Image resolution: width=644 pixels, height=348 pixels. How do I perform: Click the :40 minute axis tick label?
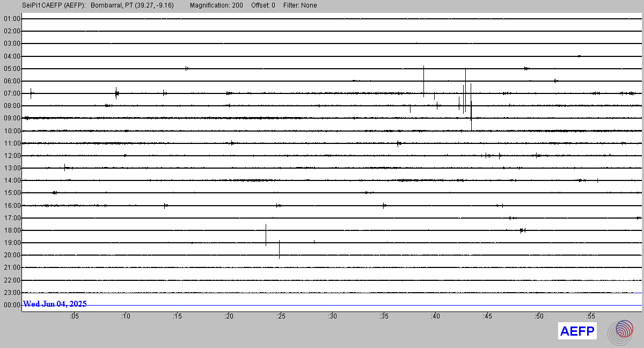pos(435,316)
